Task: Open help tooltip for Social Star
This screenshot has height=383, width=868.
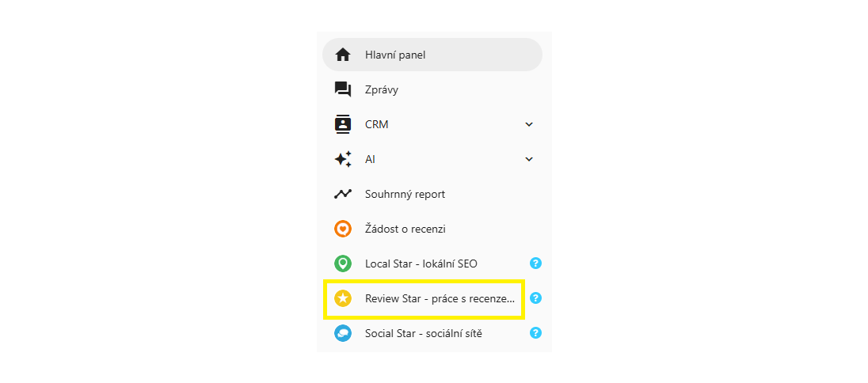Action: tap(535, 333)
